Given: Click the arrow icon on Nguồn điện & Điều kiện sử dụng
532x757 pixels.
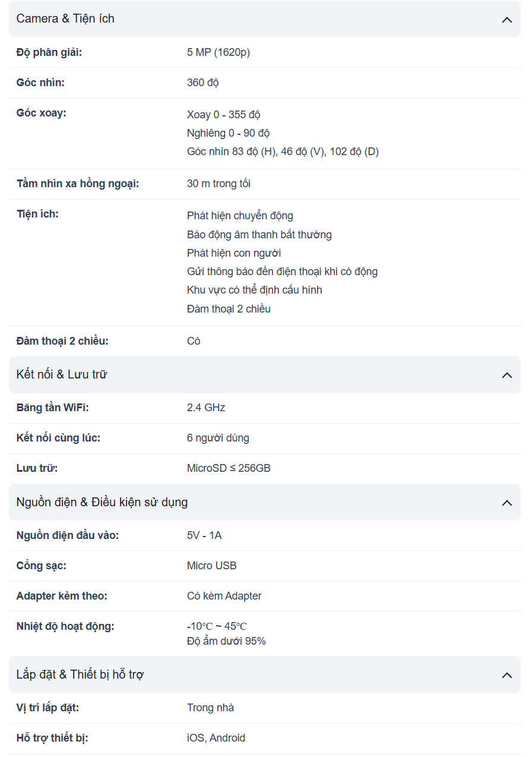Looking at the screenshot, I should (x=506, y=503).
